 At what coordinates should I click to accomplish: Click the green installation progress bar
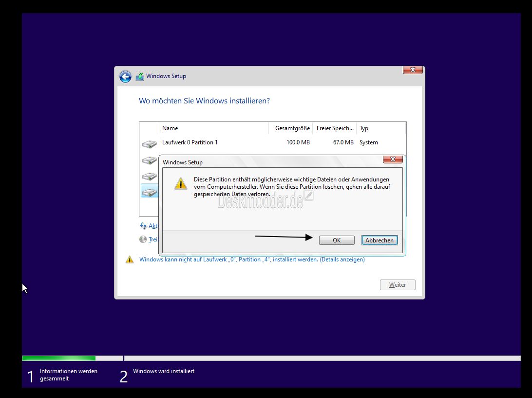(x=58, y=358)
